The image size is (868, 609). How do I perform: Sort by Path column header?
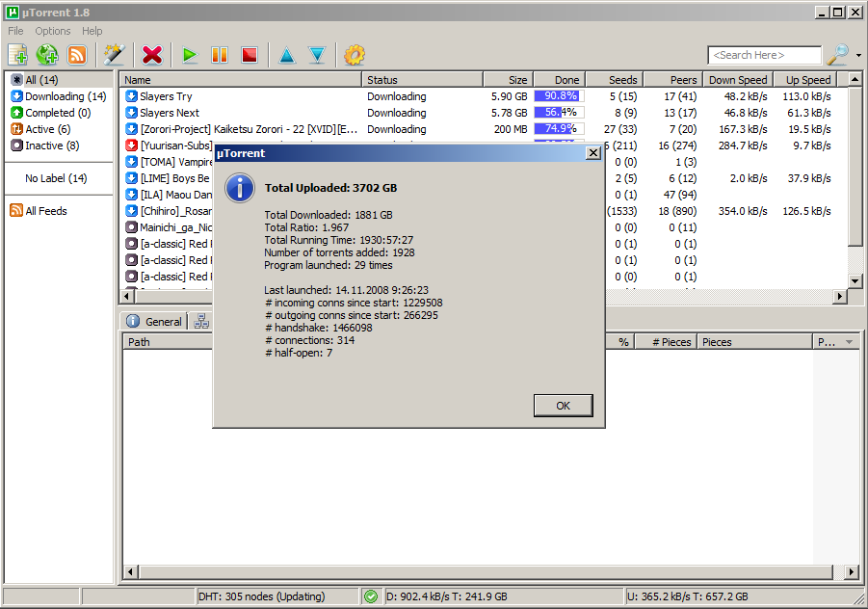(x=168, y=342)
